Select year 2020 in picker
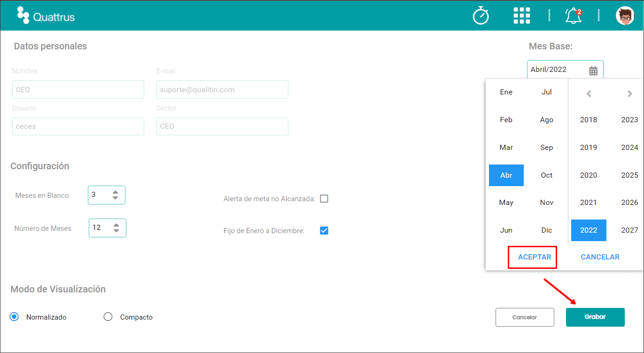 [589, 175]
